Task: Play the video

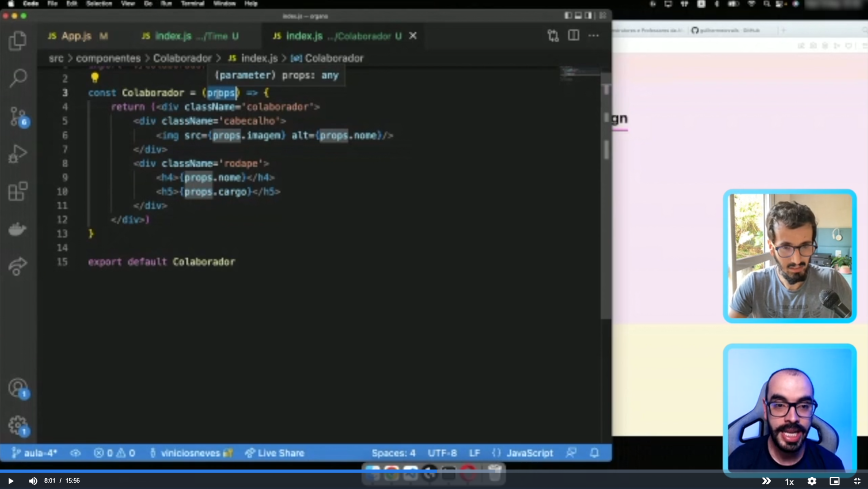Action: tap(10, 481)
